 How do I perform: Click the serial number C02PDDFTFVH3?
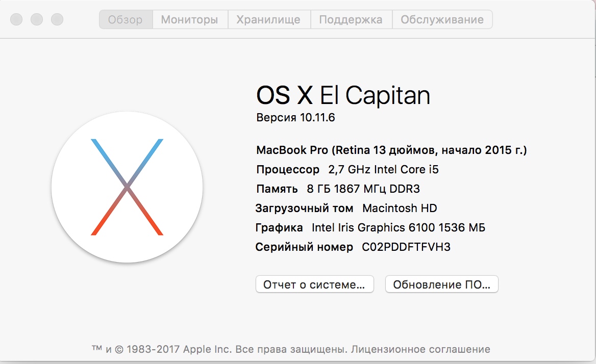[406, 247]
